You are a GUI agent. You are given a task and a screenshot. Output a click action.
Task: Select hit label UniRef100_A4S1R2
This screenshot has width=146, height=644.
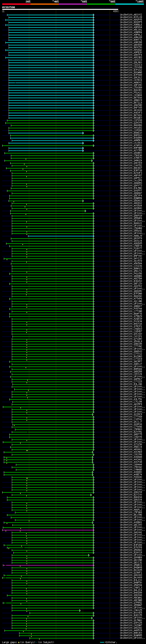pyautogui.click(x=131, y=128)
